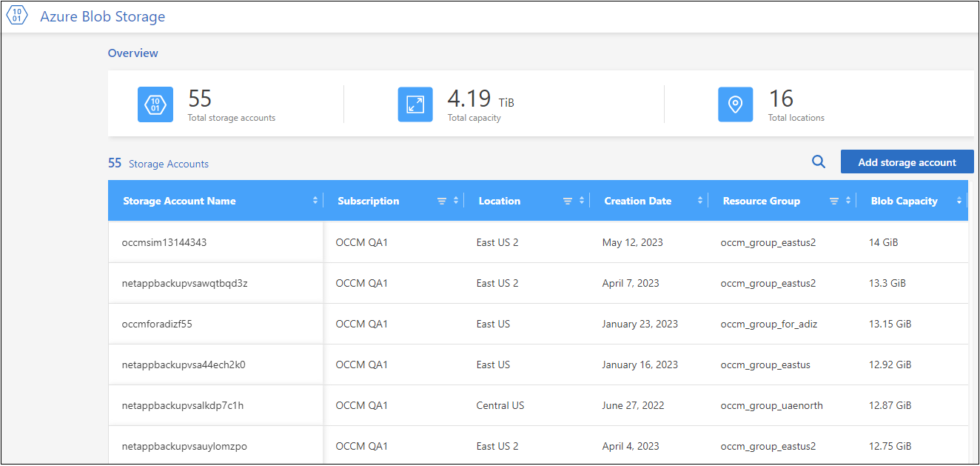Viewport: 980px width, 466px height.
Task: Click the total capacity expand-arrows icon
Action: (415, 104)
